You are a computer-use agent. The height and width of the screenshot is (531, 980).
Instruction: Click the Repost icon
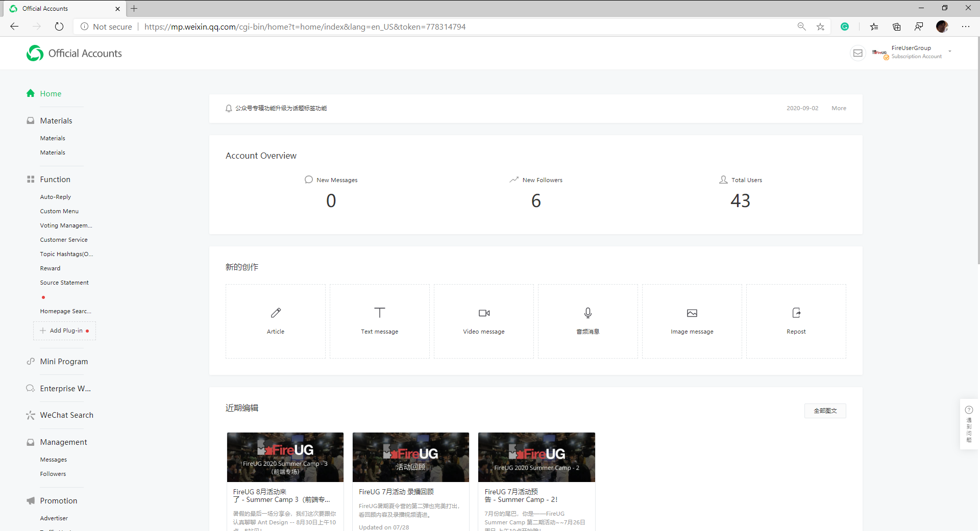tap(796, 313)
